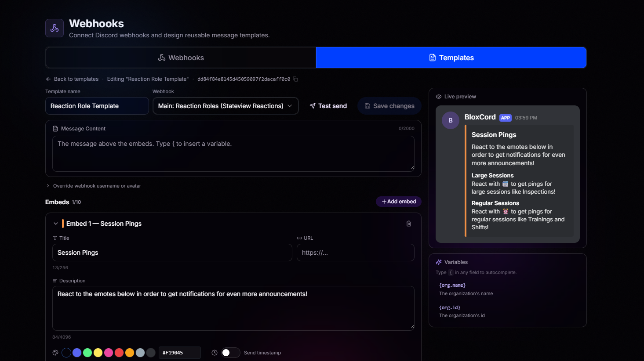Viewport: 644px width, 361px height.
Task: Click the Description lines icon
Action: pos(55,281)
